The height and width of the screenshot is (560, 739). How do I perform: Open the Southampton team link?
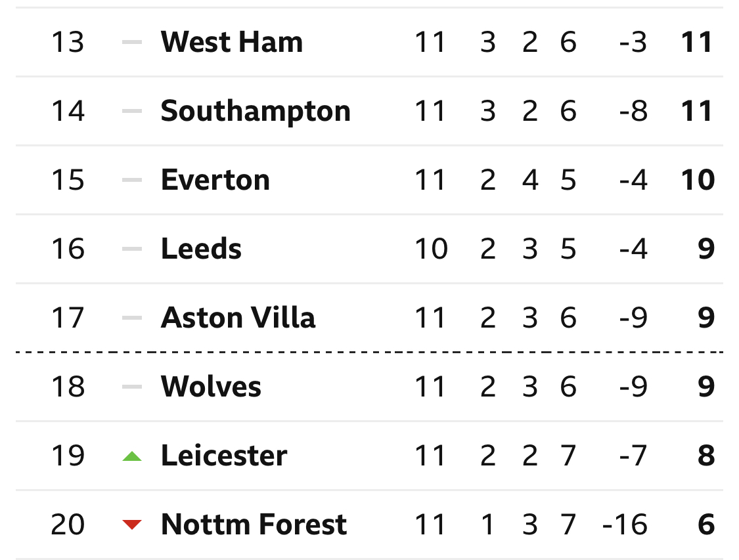pos(256,112)
